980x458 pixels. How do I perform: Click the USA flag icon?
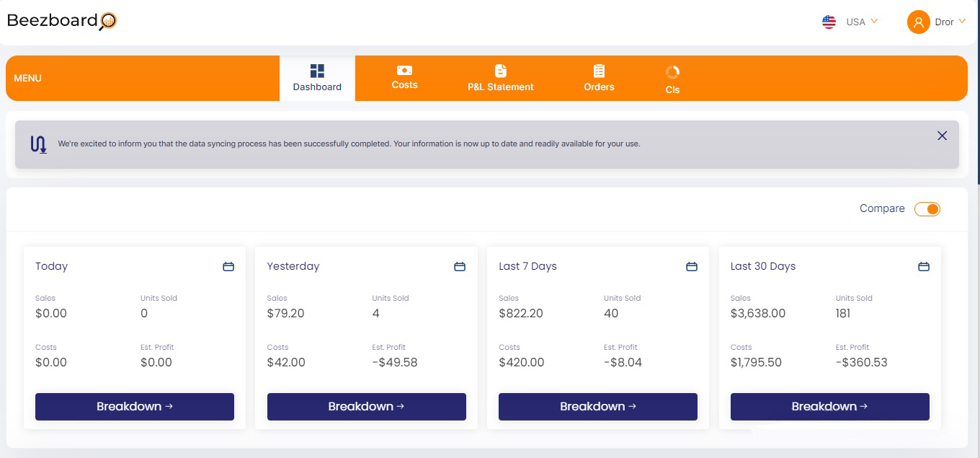pos(829,22)
